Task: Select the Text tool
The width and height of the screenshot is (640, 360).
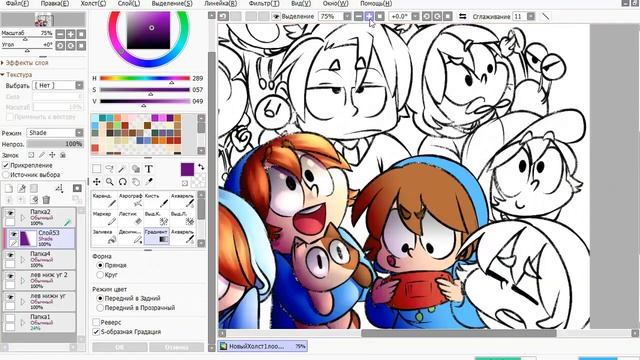Action: pyautogui.click(x=149, y=169)
